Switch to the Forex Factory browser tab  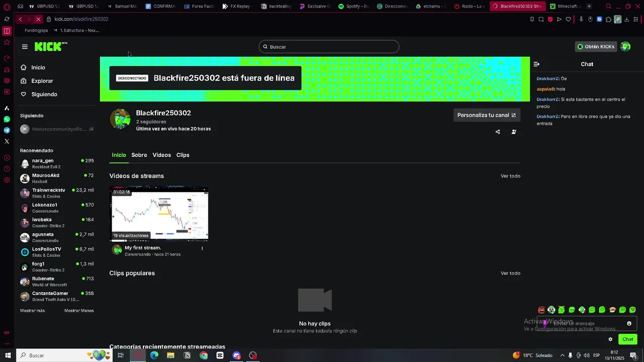pos(199,7)
